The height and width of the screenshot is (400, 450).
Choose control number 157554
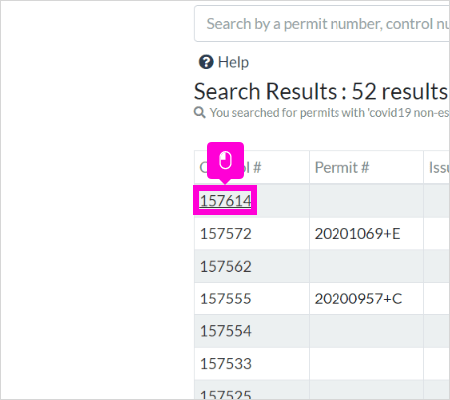226,331
